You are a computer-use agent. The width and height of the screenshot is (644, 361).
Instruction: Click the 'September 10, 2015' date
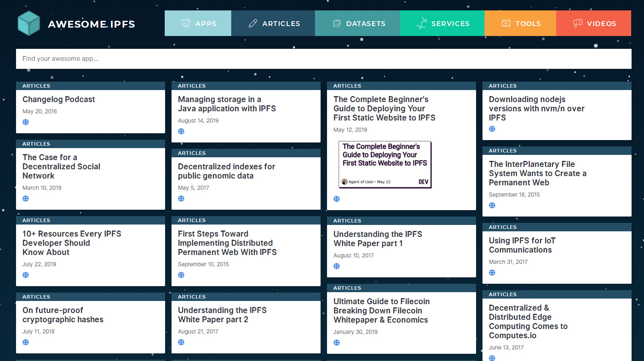pos(203,264)
